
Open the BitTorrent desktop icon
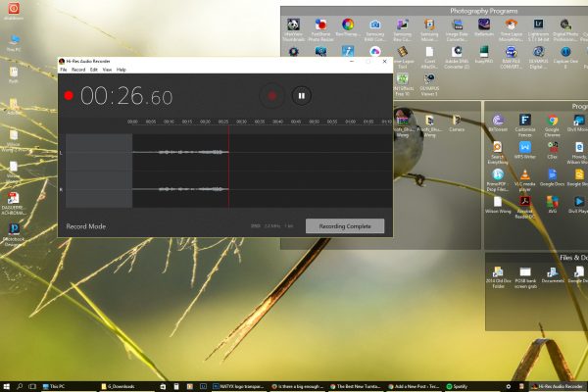pyautogui.click(x=498, y=123)
